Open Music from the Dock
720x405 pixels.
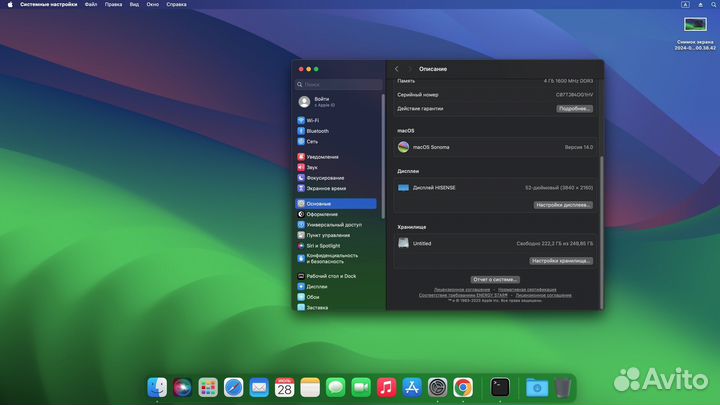pos(387,387)
